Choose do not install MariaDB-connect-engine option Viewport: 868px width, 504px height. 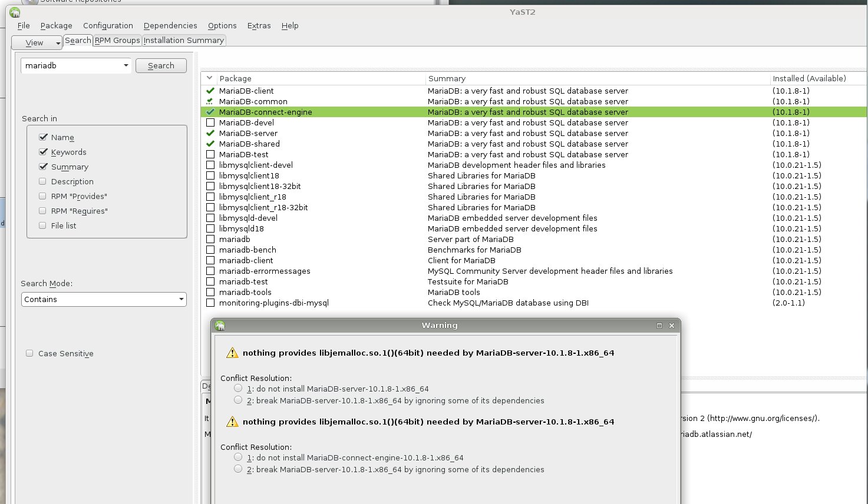point(238,457)
